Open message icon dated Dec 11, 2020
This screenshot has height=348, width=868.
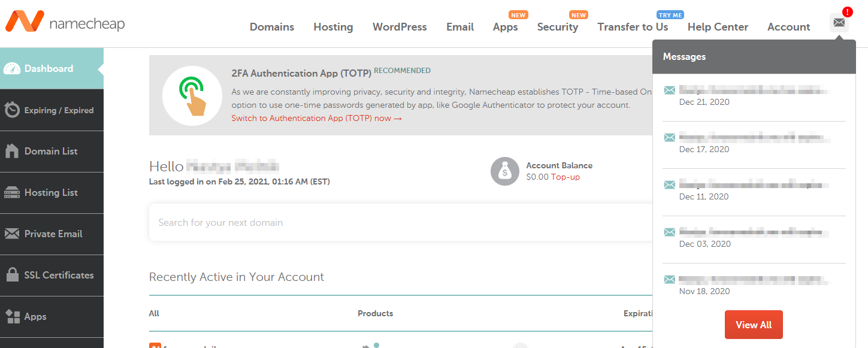click(x=670, y=185)
